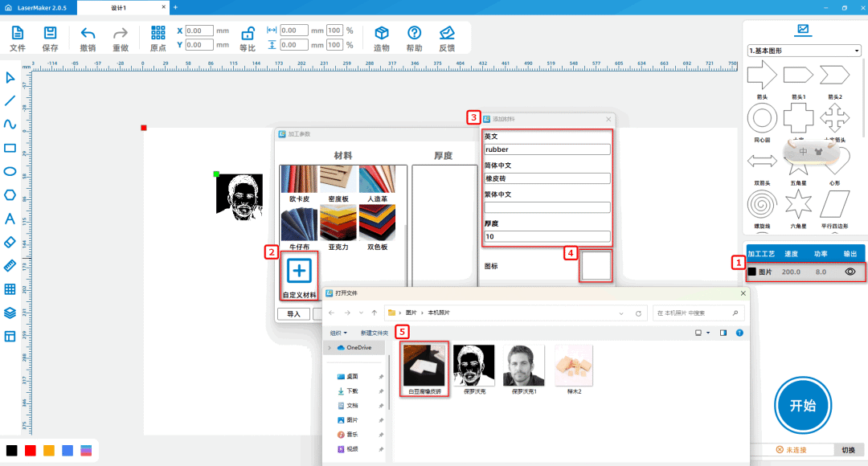The height and width of the screenshot is (466, 868).
Task: Switch to the 设计1 tab
Action: (119, 7)
